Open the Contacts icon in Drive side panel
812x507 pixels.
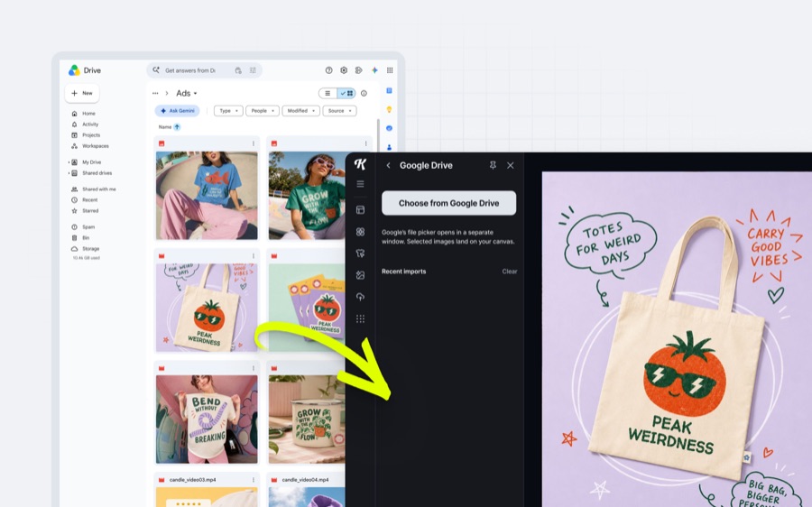pyautogui.click(x=390, y=147)
